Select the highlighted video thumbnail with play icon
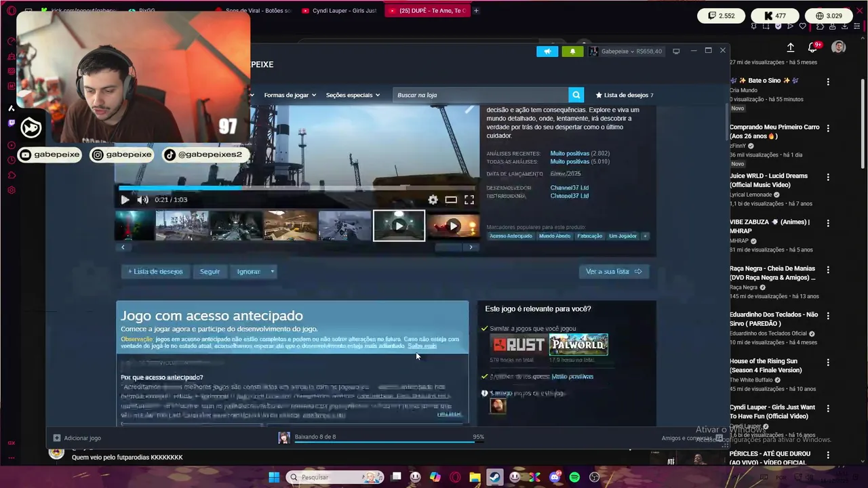Screen dimensions: 868x488 pos(399,226)
